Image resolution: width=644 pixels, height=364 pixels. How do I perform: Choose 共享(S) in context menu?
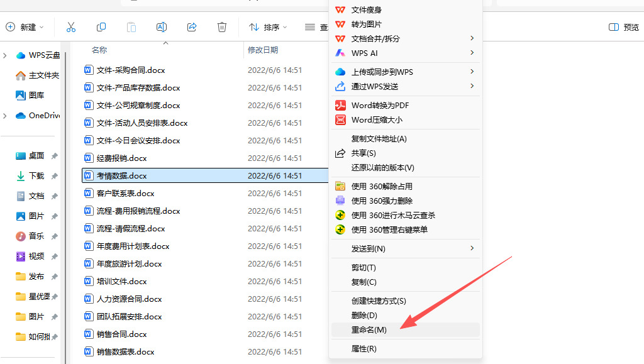[x=406, y=153]
